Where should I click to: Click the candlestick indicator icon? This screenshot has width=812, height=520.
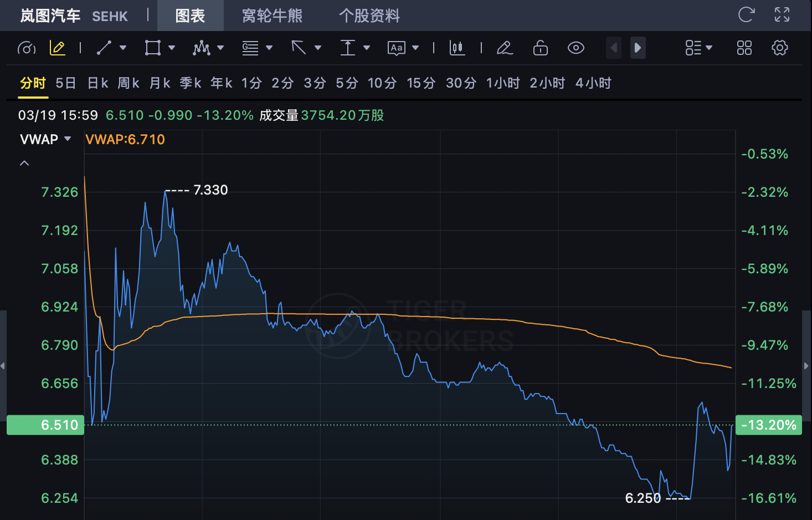456,48
